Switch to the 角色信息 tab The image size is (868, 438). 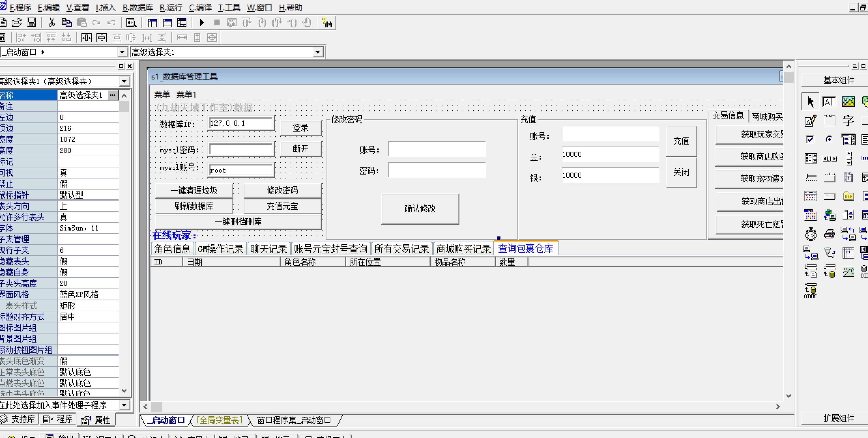pyautogui.click(x=172, y=249)
